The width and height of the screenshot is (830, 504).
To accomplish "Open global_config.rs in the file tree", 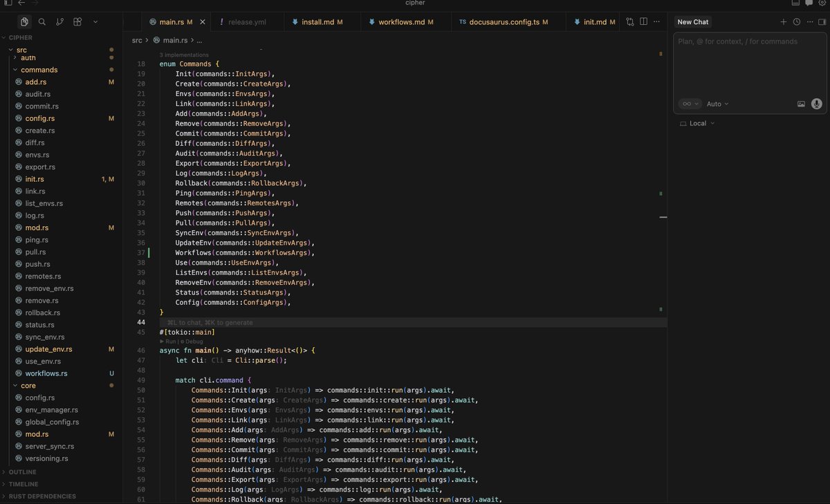I will point(52,422).
